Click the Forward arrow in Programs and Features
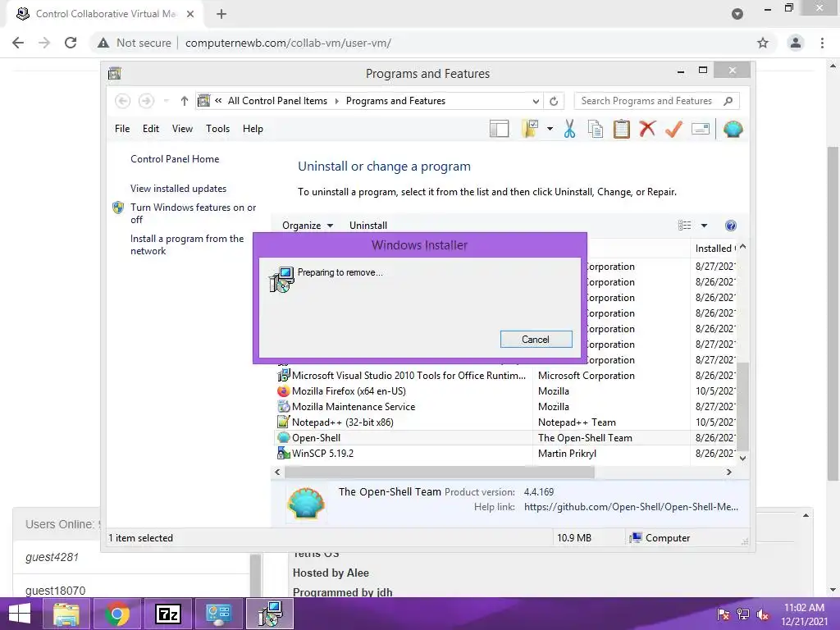The height and width of the screenshot is (630, 840). click(x=146, y=101)
